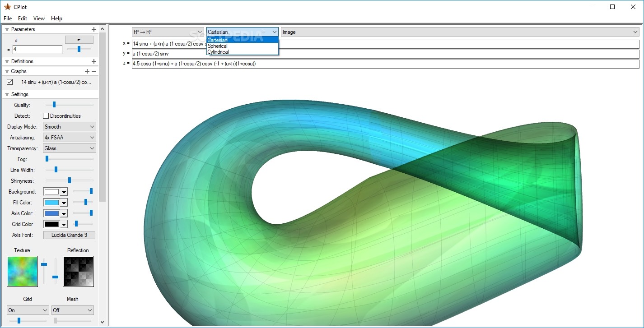Open the Antialiasing 4x FSAA dropdown
644x328 pixels.
pyautogui.click(x=70, y=138)
